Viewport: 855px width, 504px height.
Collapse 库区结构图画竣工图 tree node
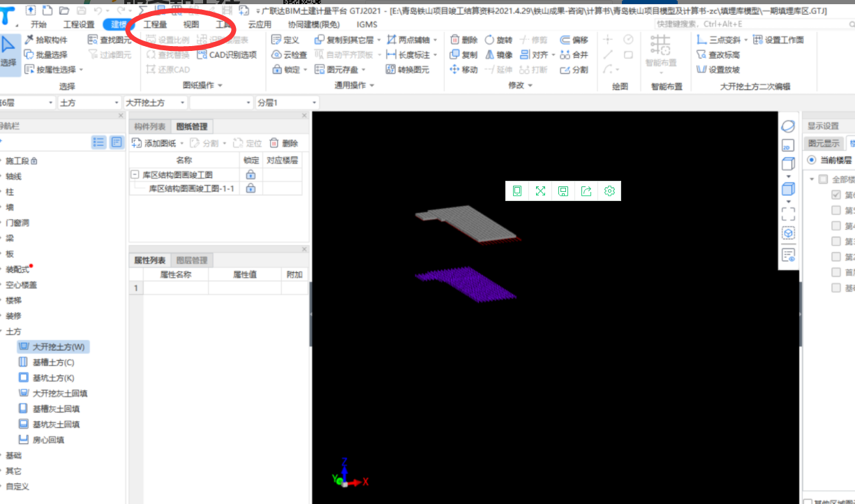pyautogui.click(x=135, y=175)
